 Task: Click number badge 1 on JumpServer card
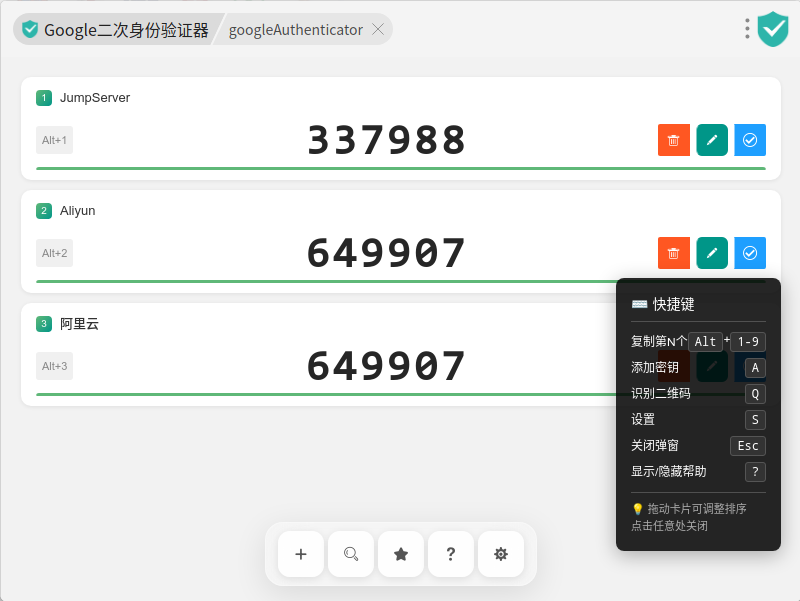pos(44,97)
